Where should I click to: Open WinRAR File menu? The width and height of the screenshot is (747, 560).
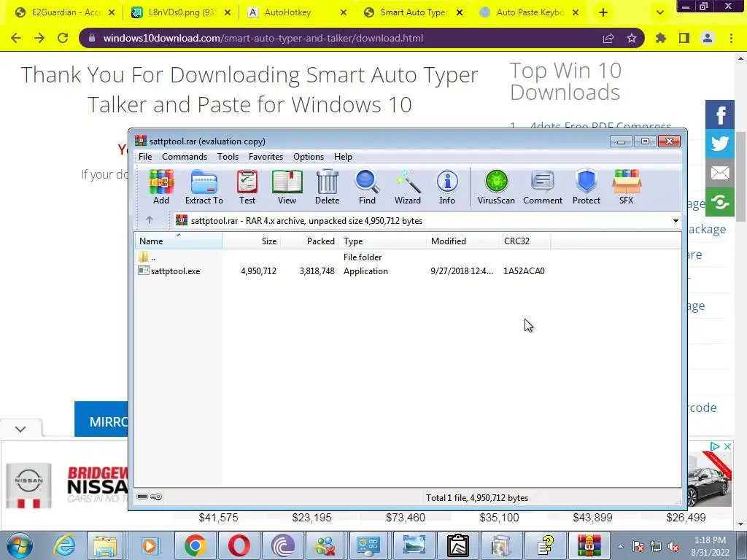[x=145, y=157]
